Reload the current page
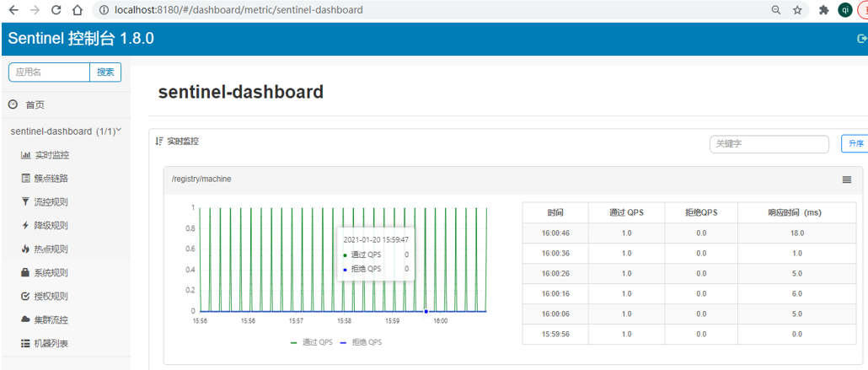This screenshot has width=868, height=370. (56, 10)
